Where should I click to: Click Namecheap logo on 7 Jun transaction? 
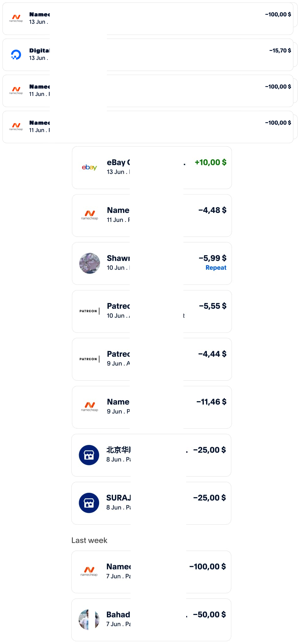tap(89, 571)
